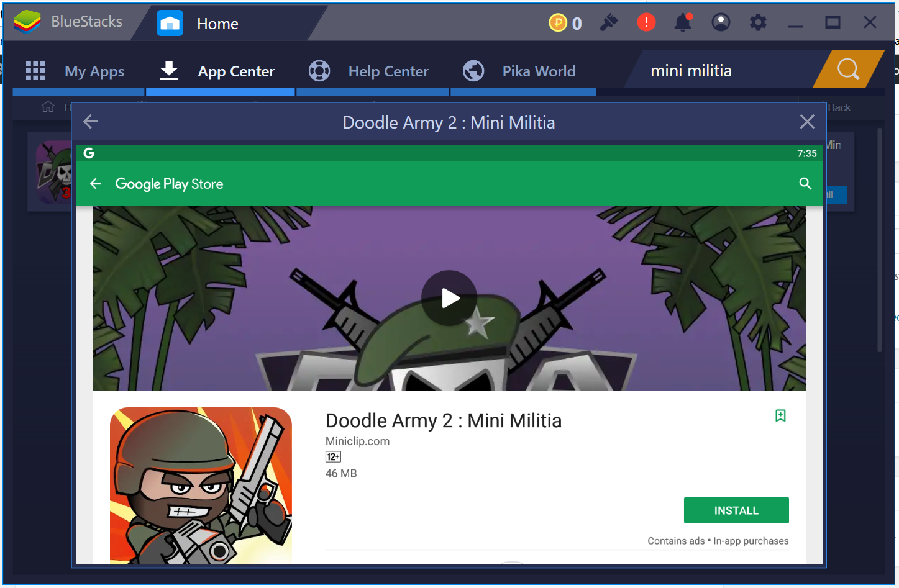899x588 pixels.
Task: Switch to My Apps tab
Action: [94, 71]
